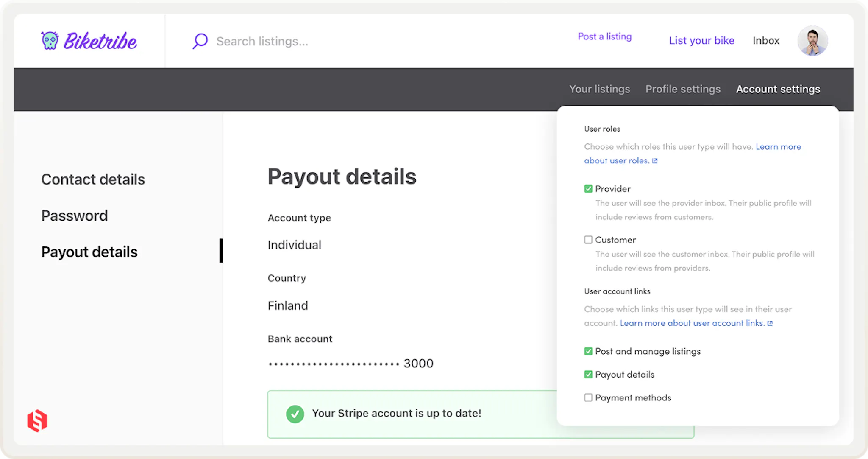Click the Payout details page heading
Image resolution: width=868 pixels, height=459 pixels.
(342, 176)
